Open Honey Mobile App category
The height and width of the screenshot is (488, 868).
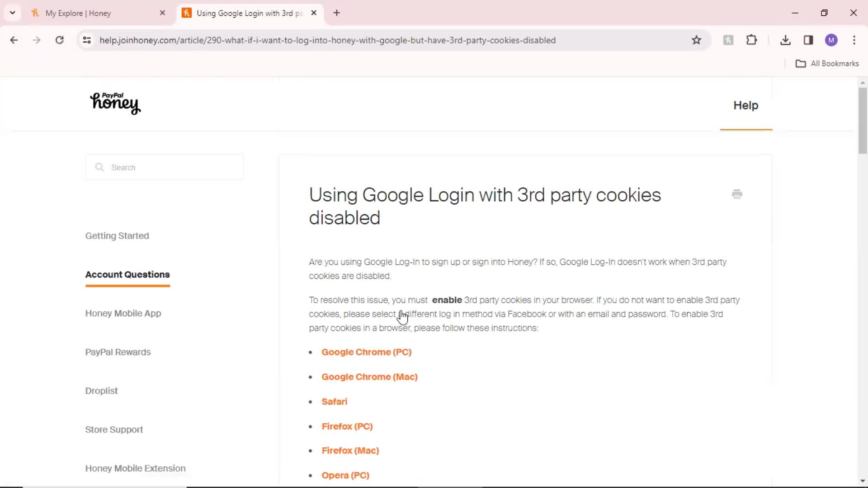coord(123,314)
